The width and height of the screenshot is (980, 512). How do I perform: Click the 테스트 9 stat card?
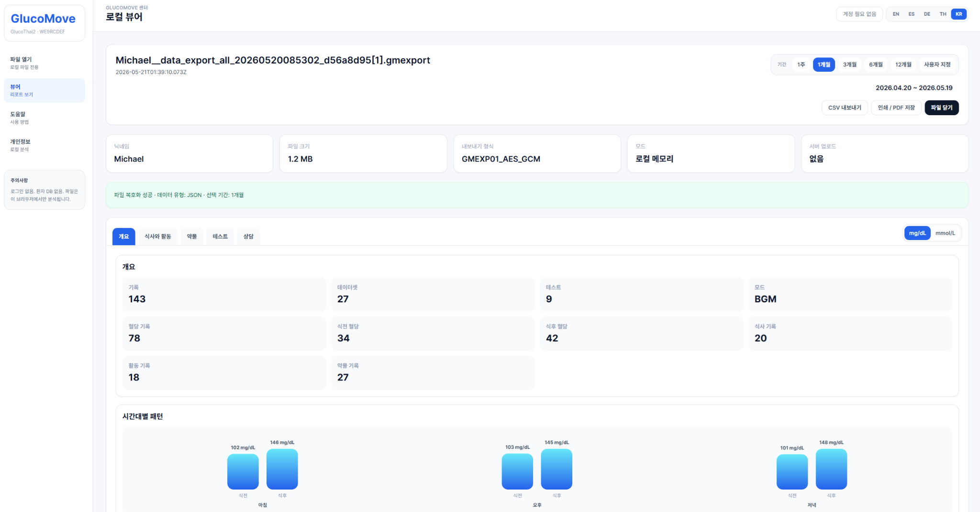[641, 294]
